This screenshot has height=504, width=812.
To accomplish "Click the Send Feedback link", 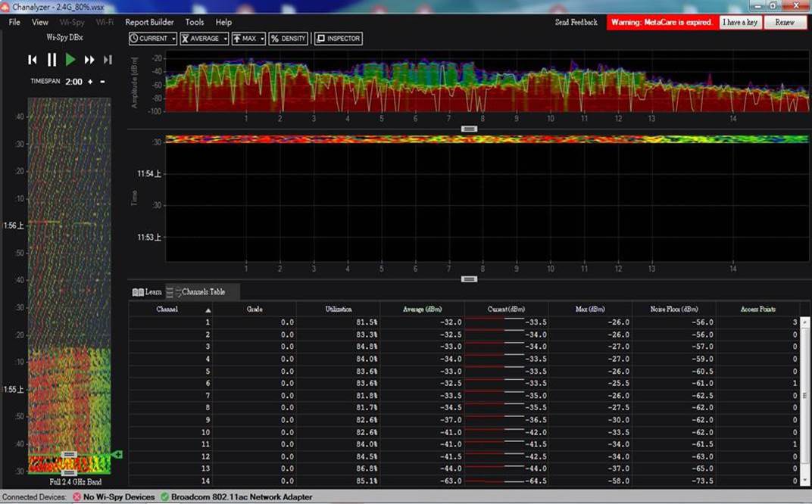I will (x=576, y=22).
